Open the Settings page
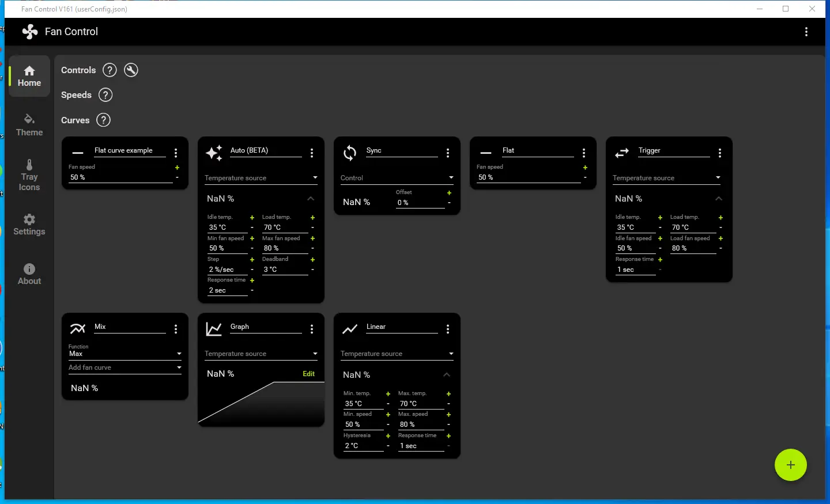This screenshot has height=504, width=830. 29,225
